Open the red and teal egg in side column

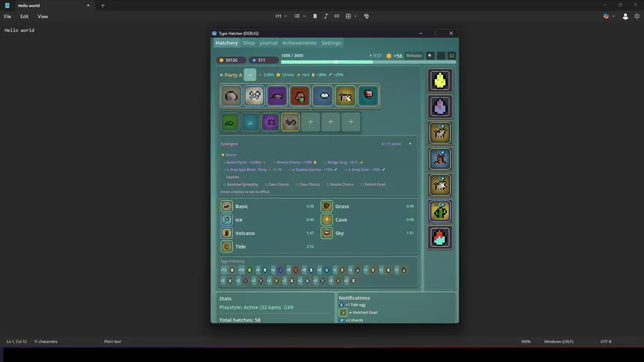[x=440, y=237]
